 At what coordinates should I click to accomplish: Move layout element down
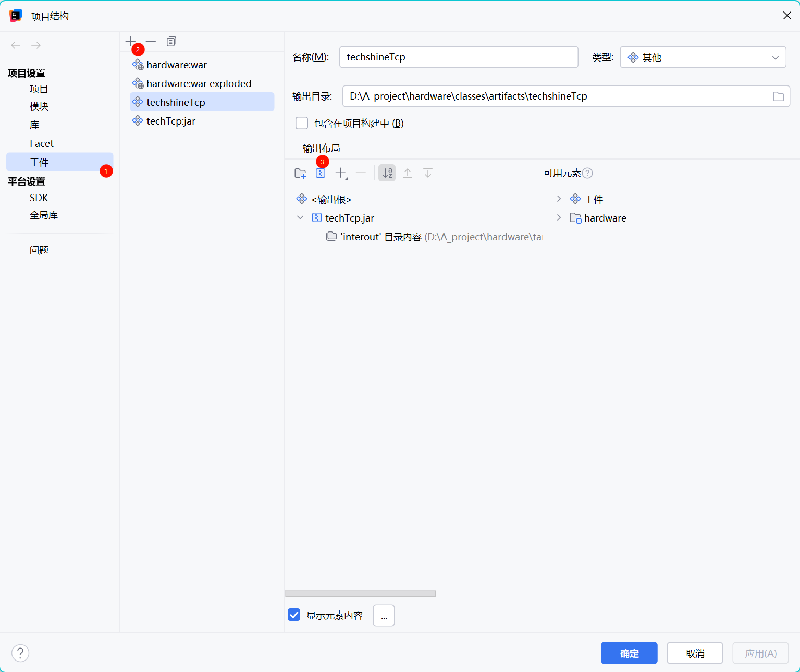point(428,173)
